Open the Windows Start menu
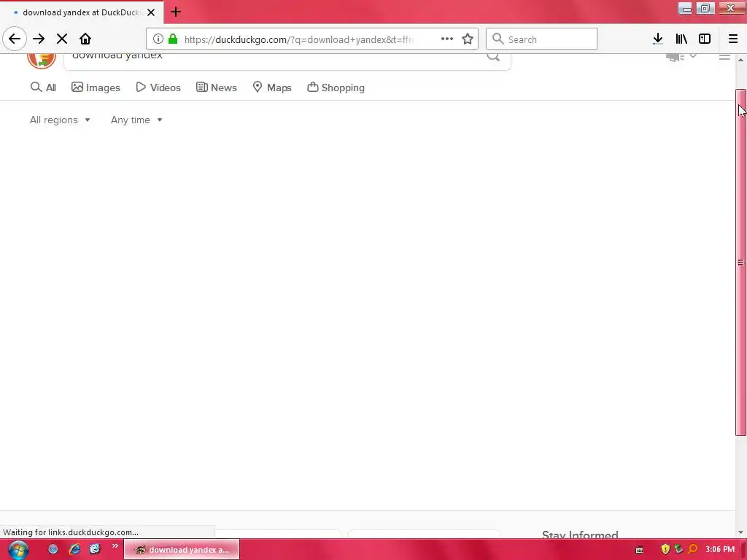Screen dimensions: 747x560 point(18,550)
